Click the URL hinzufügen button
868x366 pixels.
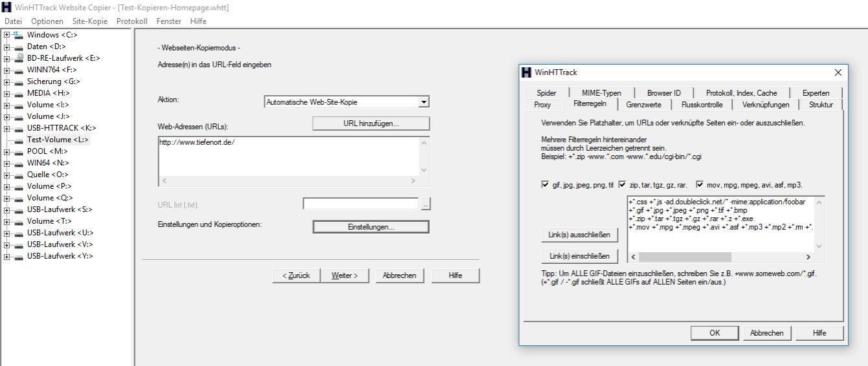click(371, 124)
